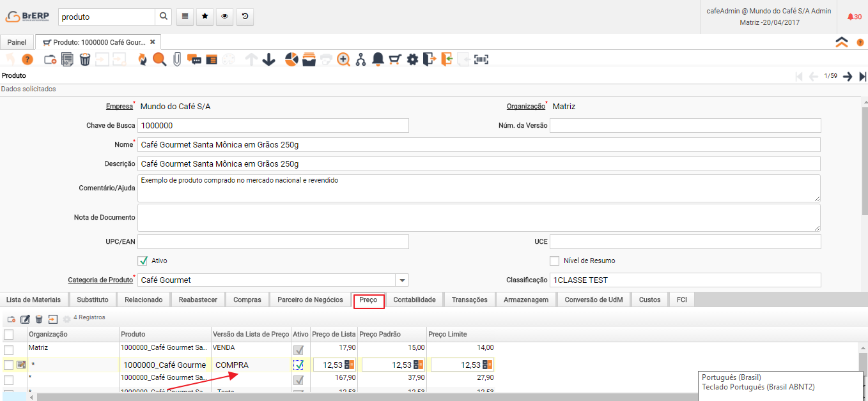
Task: Click the search magnifier next to 'produto'
Action: [164, 17]
